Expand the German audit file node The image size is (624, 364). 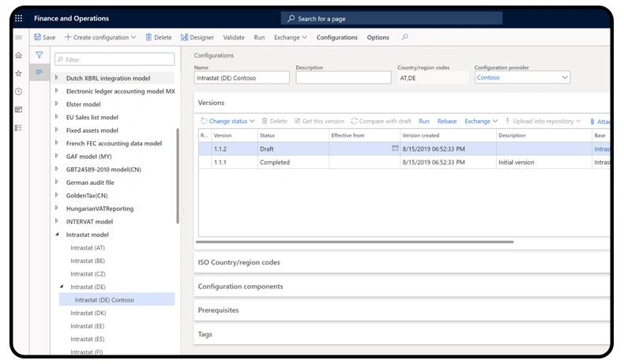coord(57,182)
